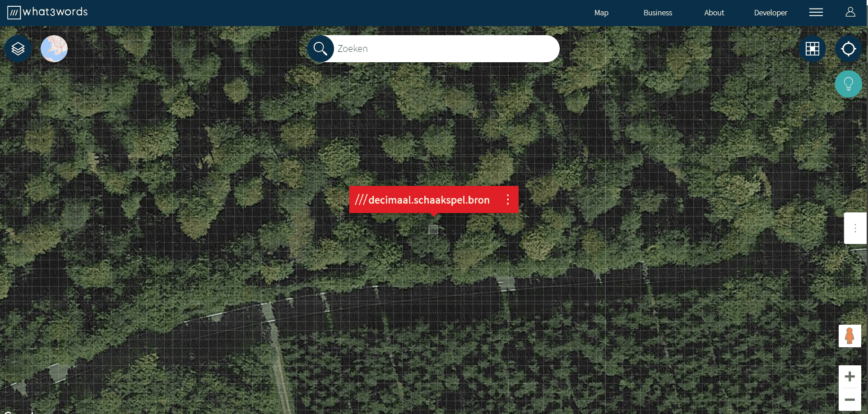Open the lightbulb tips button

pos(849,84)
